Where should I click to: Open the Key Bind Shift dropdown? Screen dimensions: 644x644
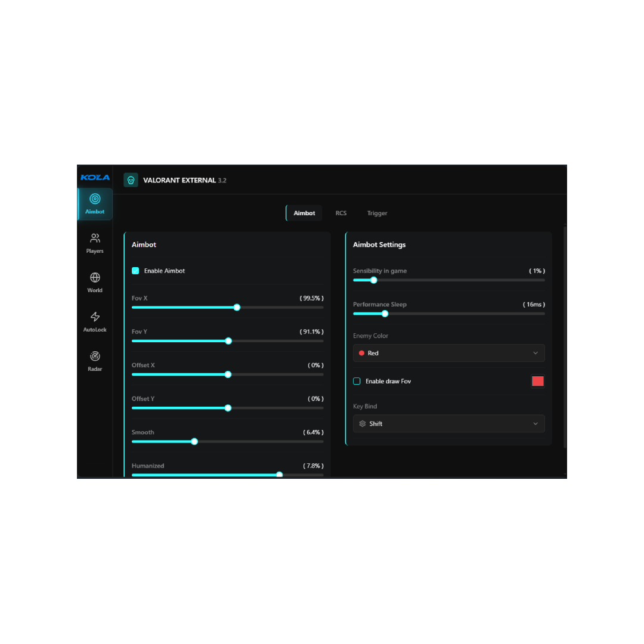[448, 424]
